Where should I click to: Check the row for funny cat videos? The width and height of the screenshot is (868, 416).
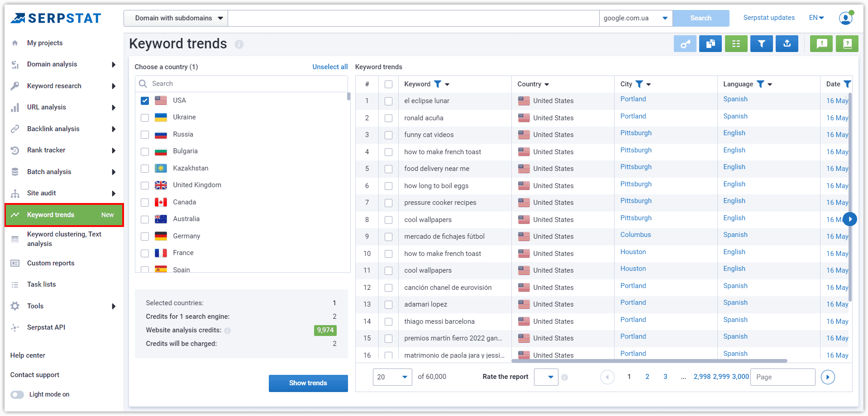[388, 135]
